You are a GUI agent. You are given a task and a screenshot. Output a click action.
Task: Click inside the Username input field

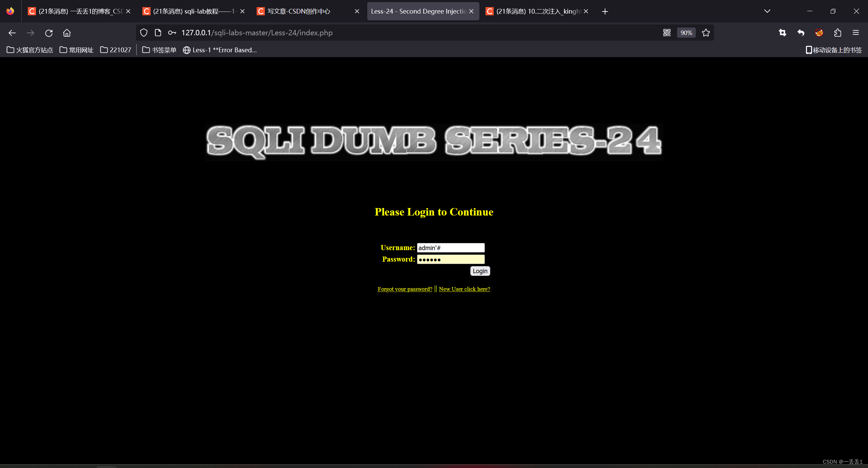coord(451,247)
